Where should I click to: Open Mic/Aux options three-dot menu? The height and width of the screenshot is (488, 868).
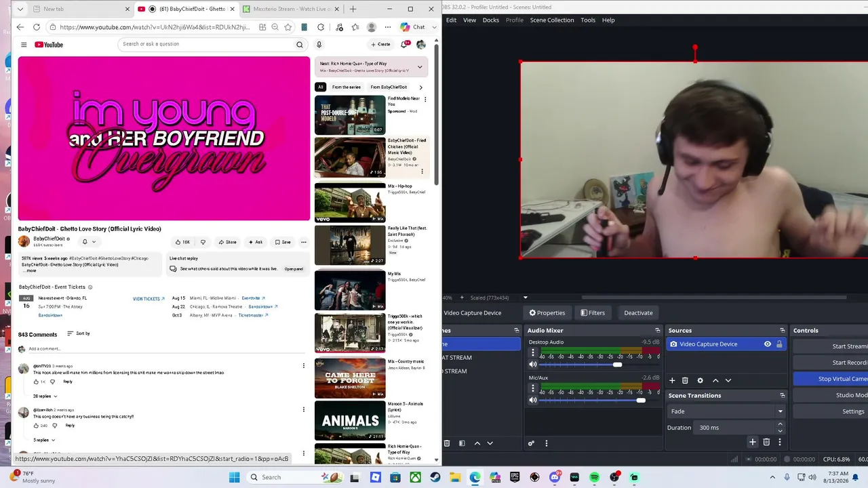click(533, 388)
